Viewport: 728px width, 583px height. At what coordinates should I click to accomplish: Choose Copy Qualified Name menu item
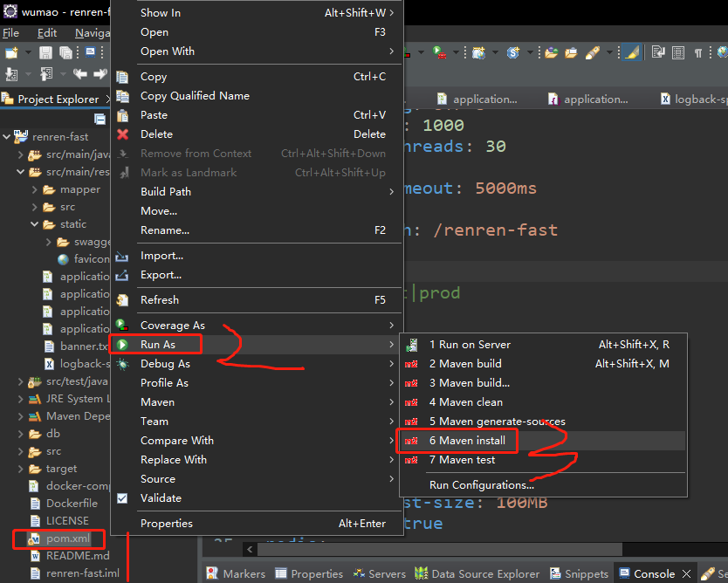click(x=257, y=96)
